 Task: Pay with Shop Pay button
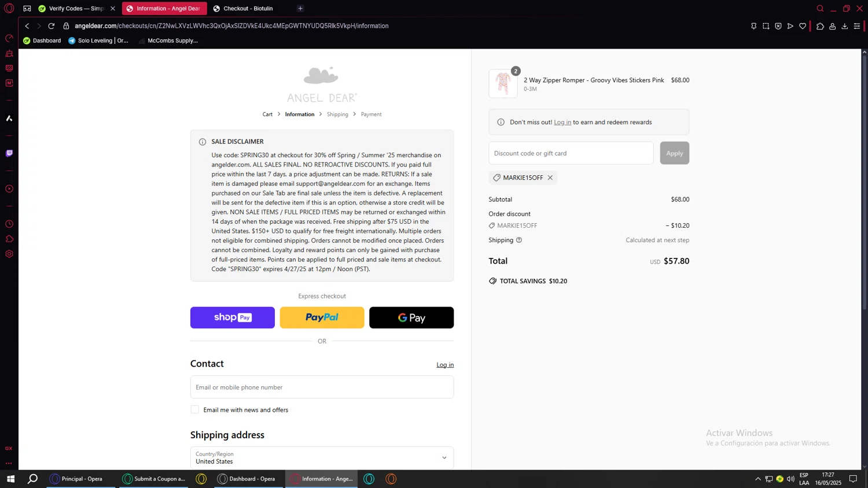coord(233,317)
